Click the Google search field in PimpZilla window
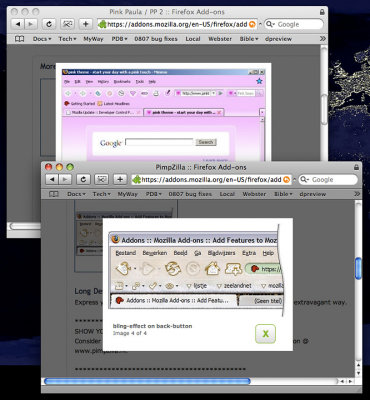 (328, 180)
